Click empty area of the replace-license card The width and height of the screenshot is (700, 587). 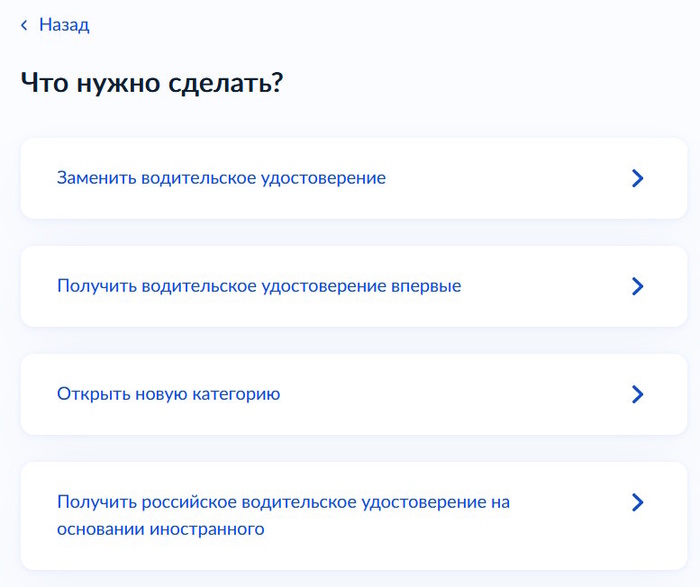point(500,178)
